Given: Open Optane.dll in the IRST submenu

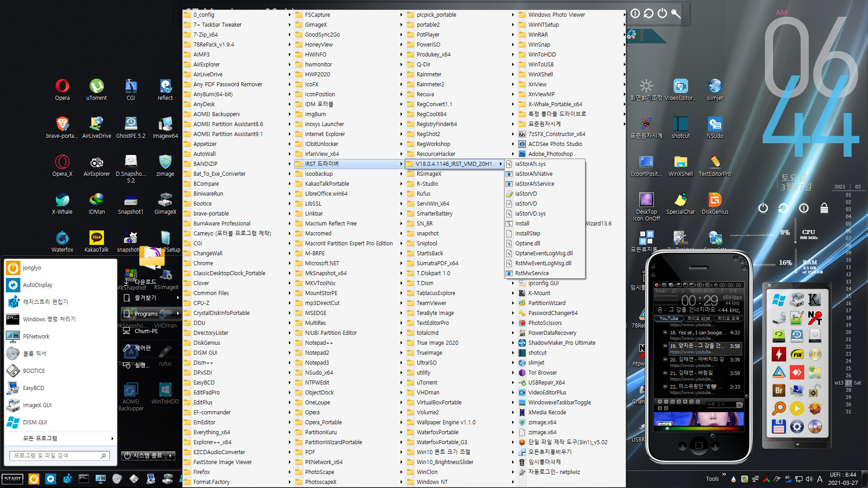Looking at the screenshot, I should coord(545,243).
